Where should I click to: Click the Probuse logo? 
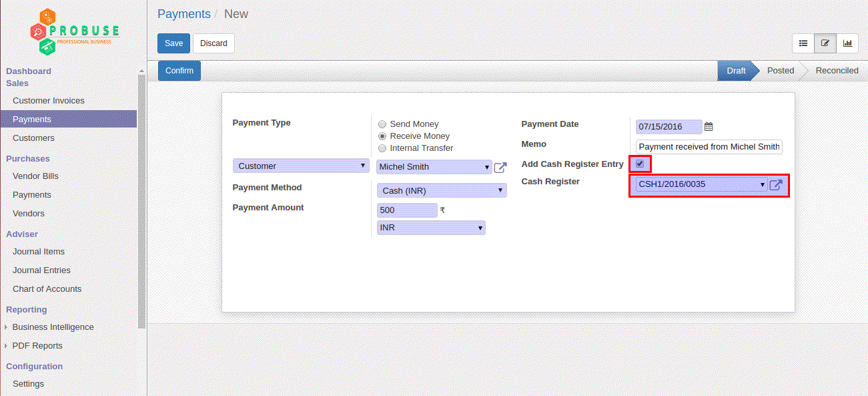(x=73, y=31)
